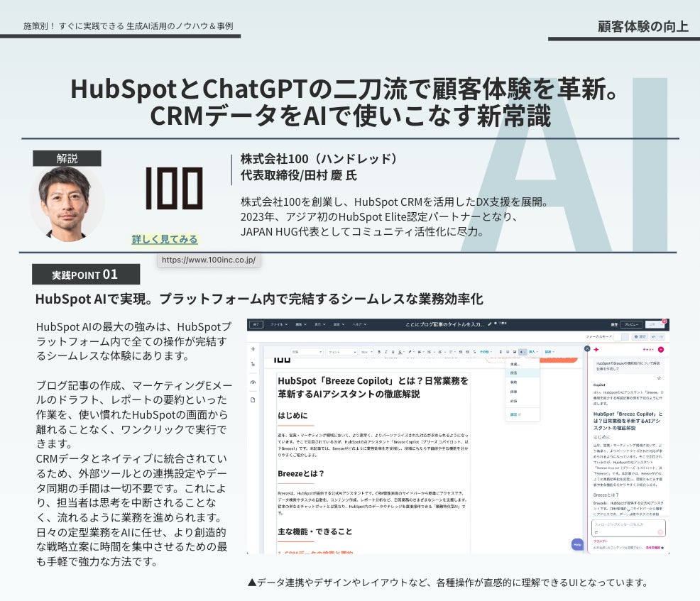This screenshot has height=601, width=700.
Task: Click the page icon in editor sidebar
Action: 253,399
